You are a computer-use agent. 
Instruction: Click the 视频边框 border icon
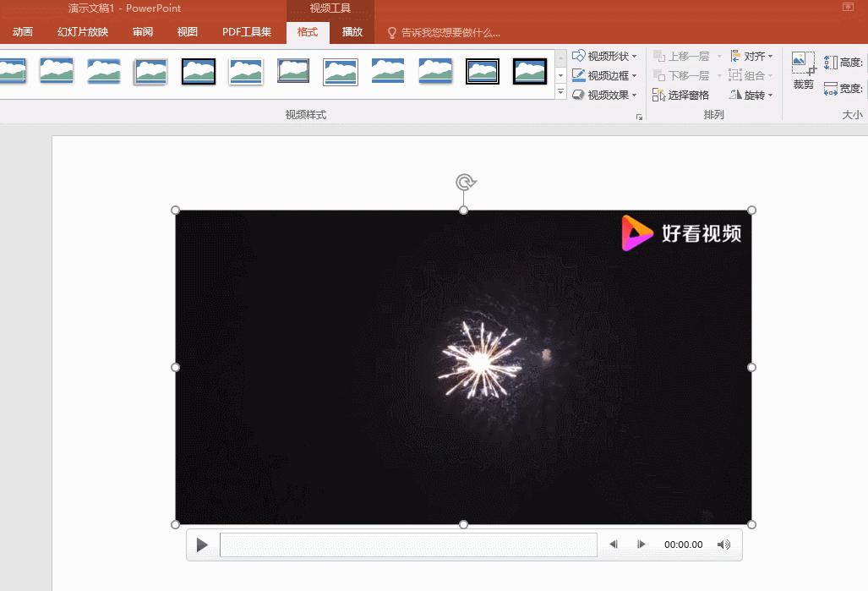[580, 74]
